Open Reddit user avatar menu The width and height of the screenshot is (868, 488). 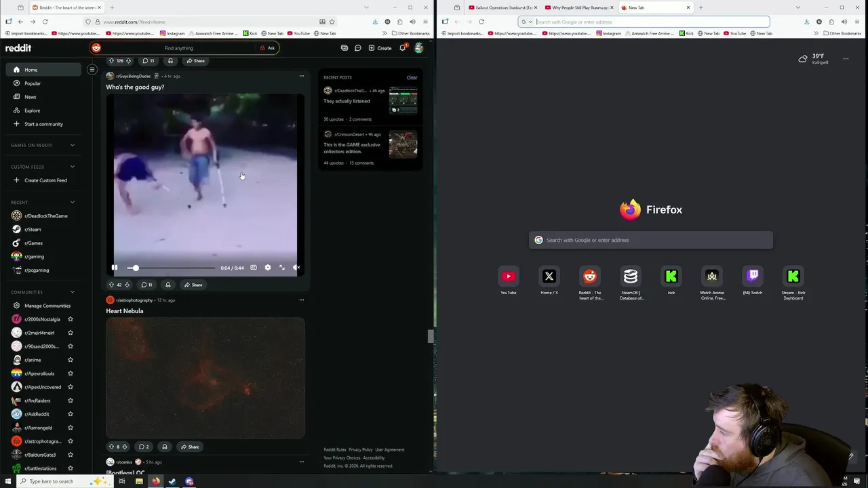(419, 48)
